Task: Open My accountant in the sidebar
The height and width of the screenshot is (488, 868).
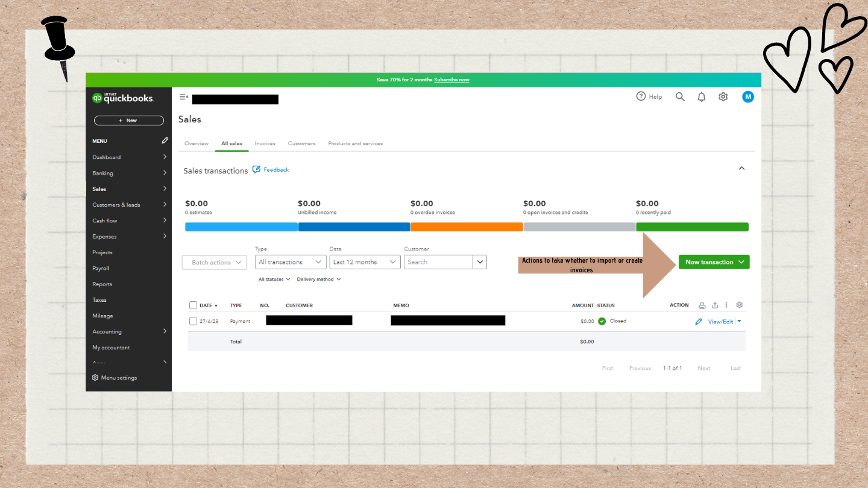Action: (x=111, y=348)
